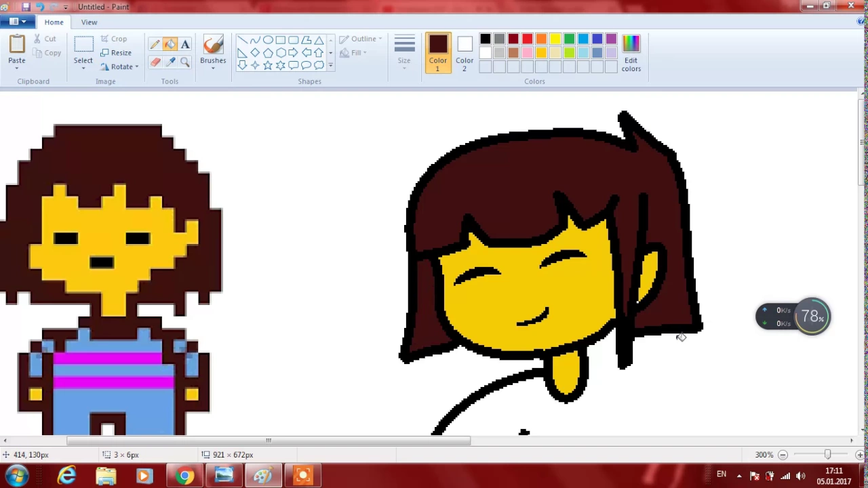The height and width of the screenshot is (488, 868).
Task: Choose the straight Line shape
Action: [242, 40]
